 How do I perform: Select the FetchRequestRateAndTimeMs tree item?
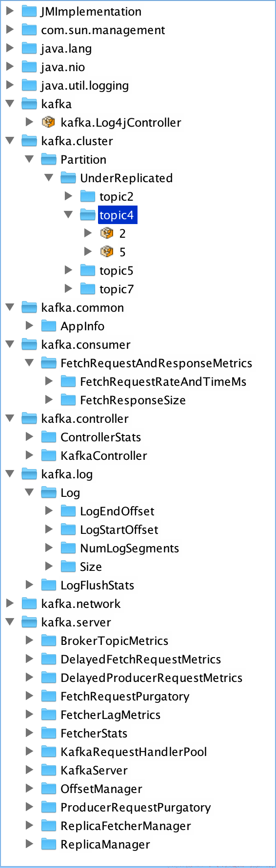163,381
